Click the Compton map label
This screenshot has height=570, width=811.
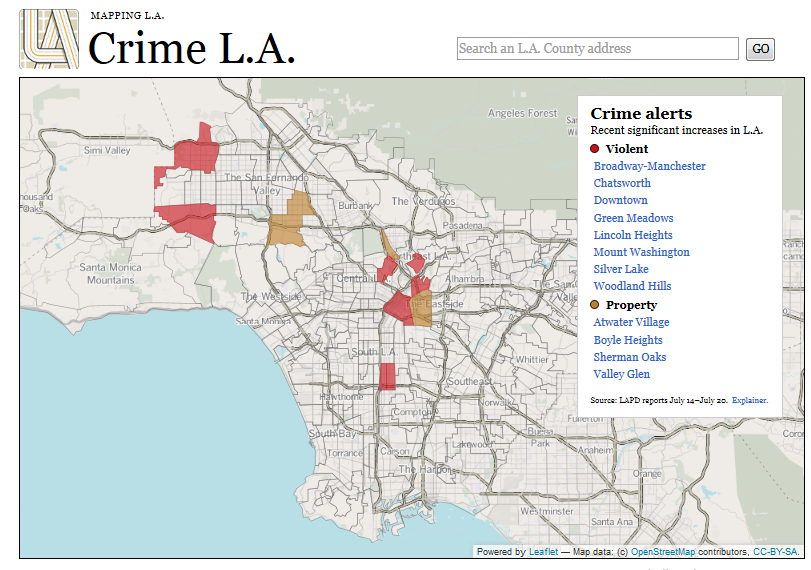(x=412, y=412)
